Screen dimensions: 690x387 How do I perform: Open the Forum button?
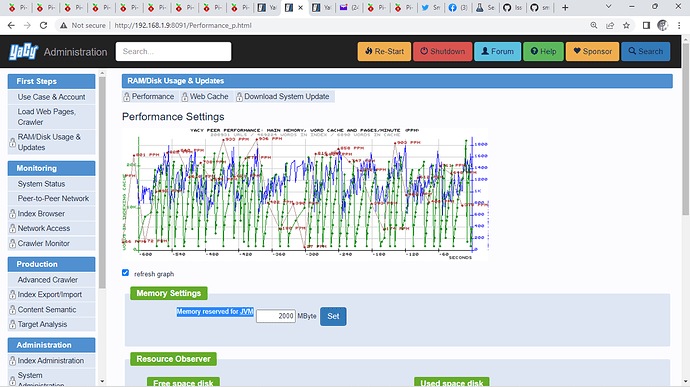coord(497,52)
